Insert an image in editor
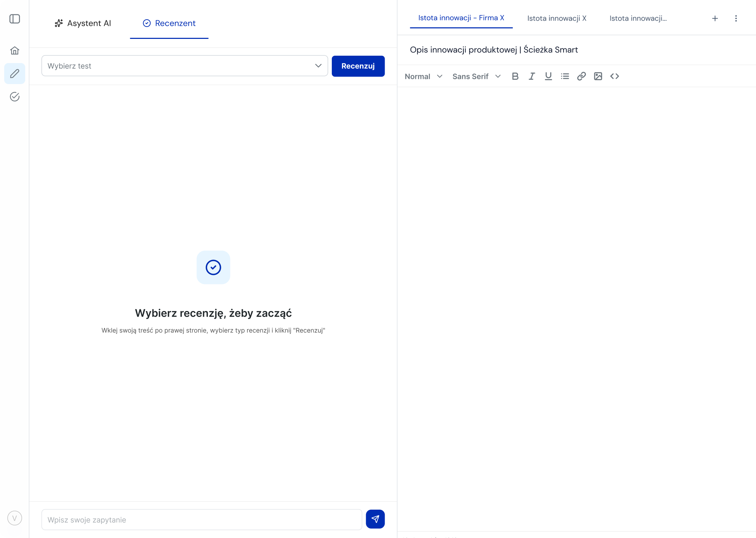The height and width of the screenshot is (538, 756). 598,76
